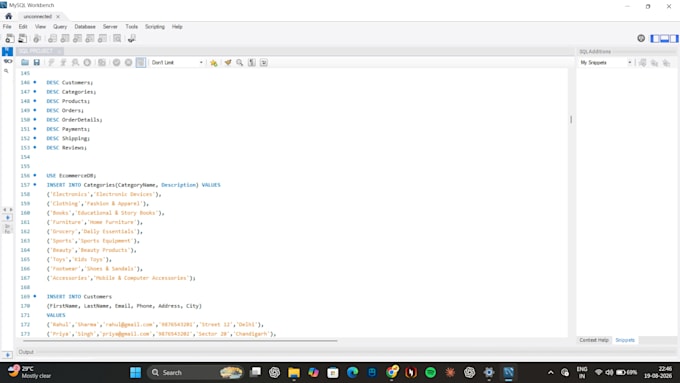Run EXPLAIN on the current statement
The image size is (680, 383).
tap(75, 62)
